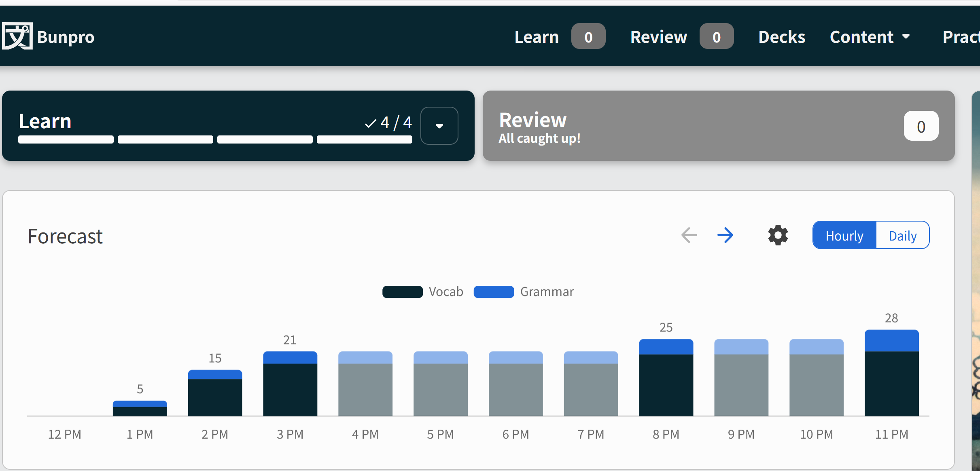Open Learn in the top navigation

tap(537, 37)
